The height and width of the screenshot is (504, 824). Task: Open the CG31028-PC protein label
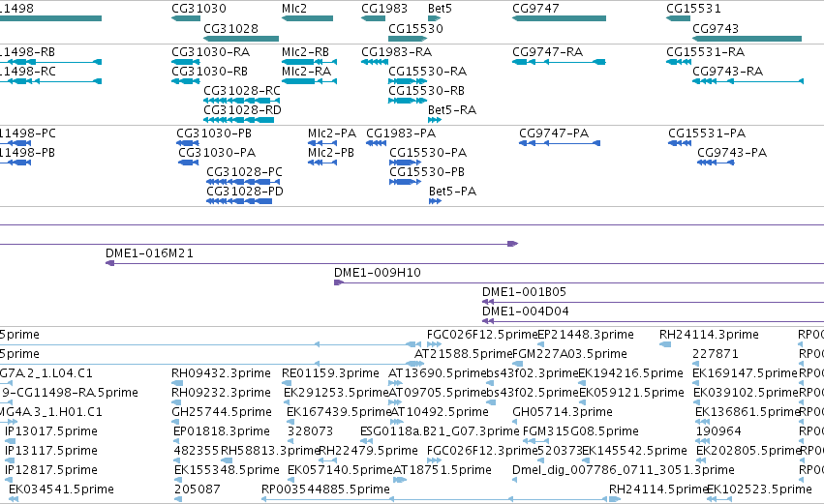coord(244,171)
